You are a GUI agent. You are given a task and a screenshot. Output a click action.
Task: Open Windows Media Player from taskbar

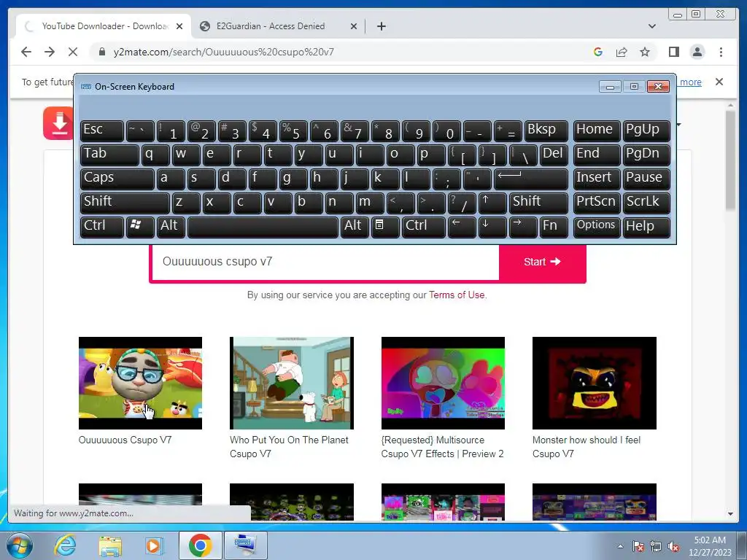coord(154,545)
